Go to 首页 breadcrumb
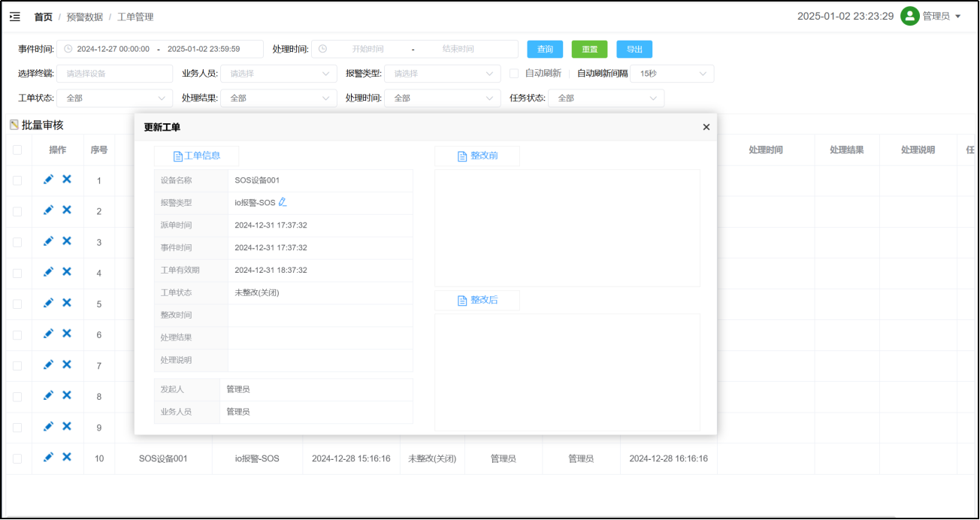980x520 pixels. 43,17
